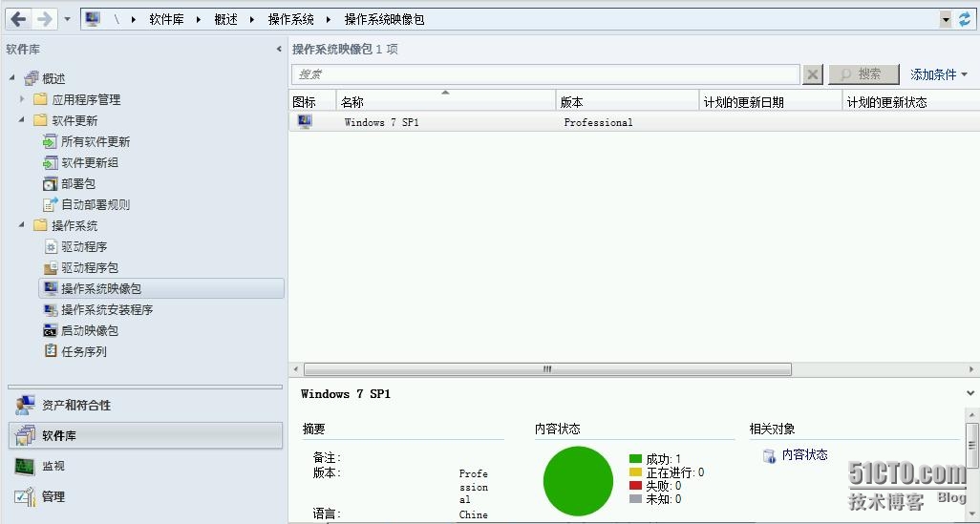Collapse the Windows 7 SP1 details pane

pos(970,393)
